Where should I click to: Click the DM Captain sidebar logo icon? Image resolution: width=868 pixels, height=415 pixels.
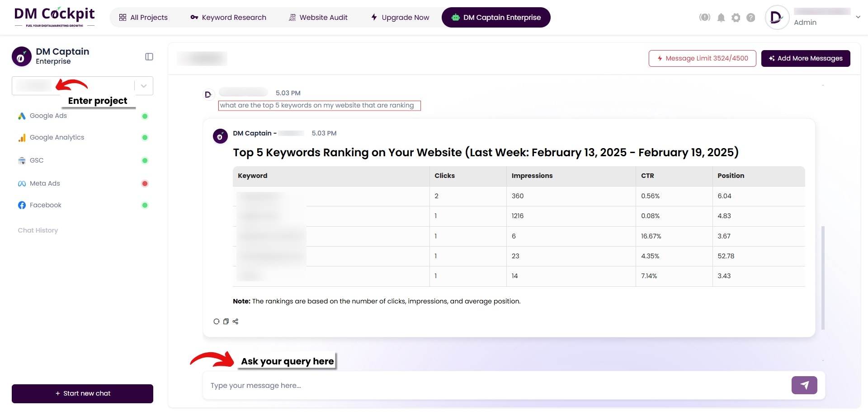(21, 56)
